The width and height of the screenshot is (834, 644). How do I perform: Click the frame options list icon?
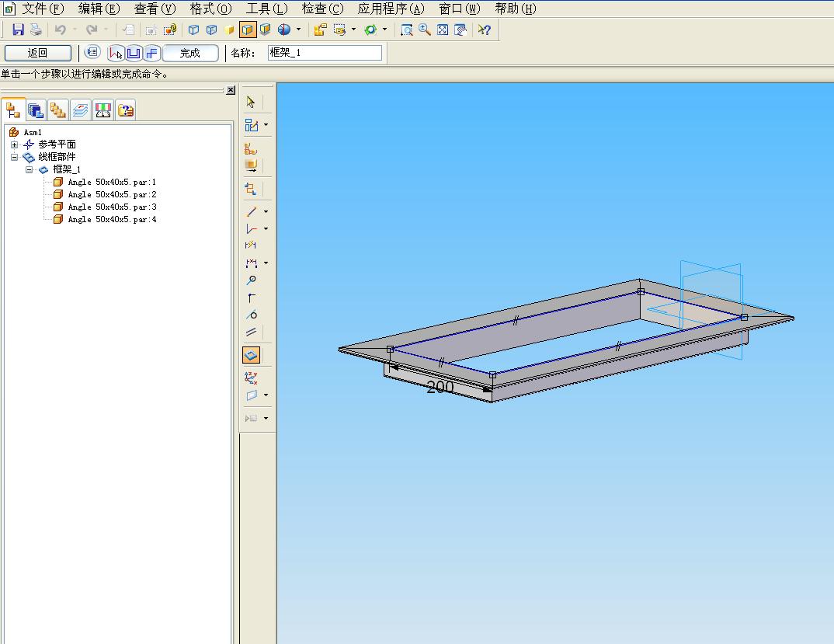[x=92, y=52]
